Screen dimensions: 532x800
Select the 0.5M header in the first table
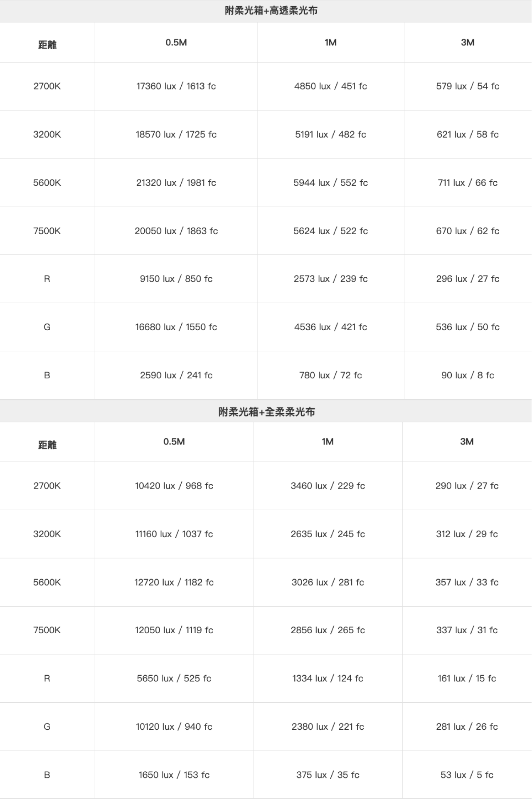[176, 42]
